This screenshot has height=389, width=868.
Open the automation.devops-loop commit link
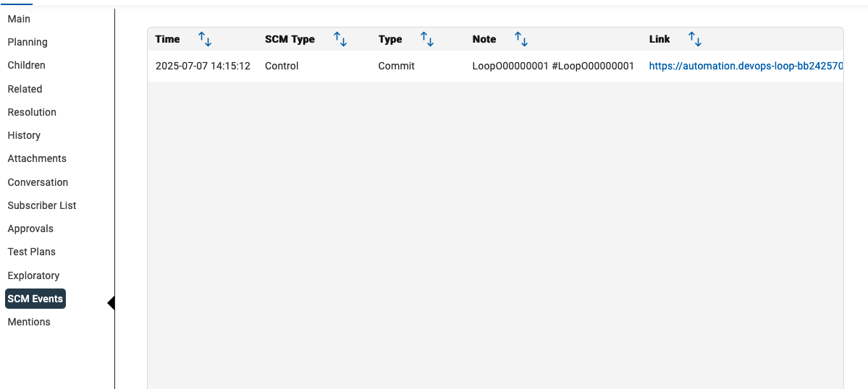[746, 67]
